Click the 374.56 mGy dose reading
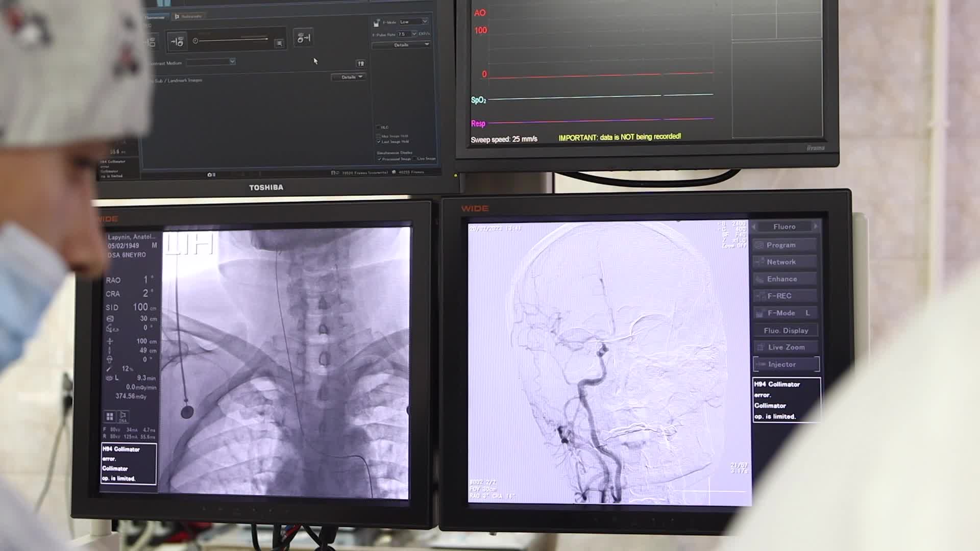The height and width of the screenshot is (551, 980). pos(131,396)
